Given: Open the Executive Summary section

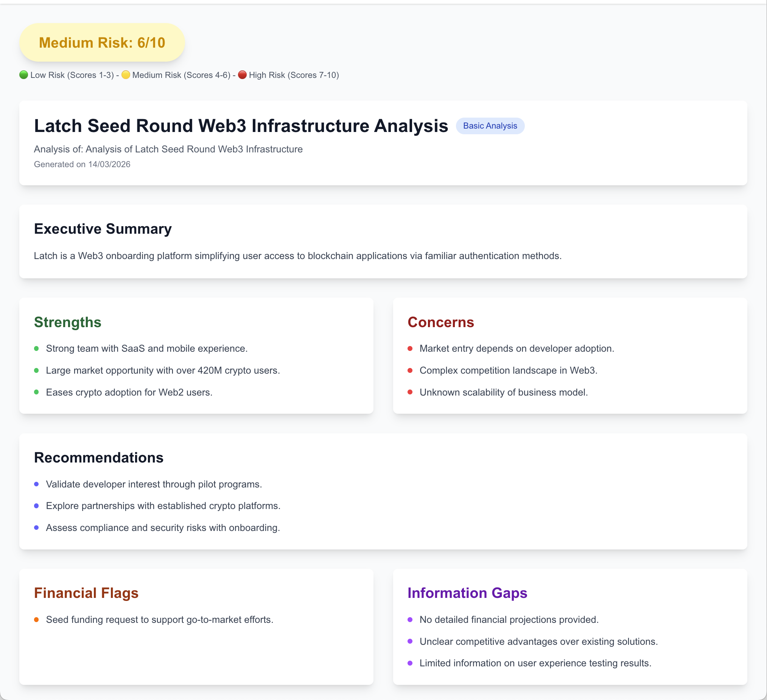Looking at the screenshot, I should pyautogui.click(x=103, y=228).
